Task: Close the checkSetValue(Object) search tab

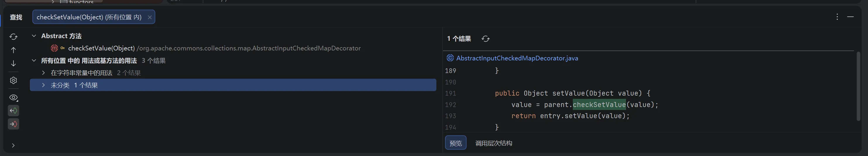Action: [149, 17]
